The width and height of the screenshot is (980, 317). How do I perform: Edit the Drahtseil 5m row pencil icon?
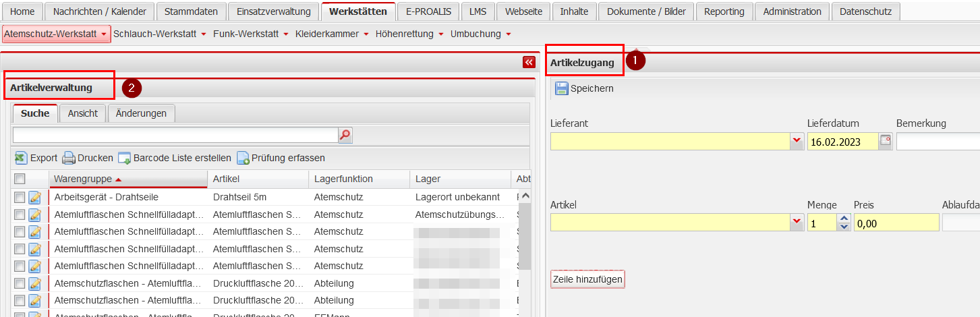[x=35, y=197]
